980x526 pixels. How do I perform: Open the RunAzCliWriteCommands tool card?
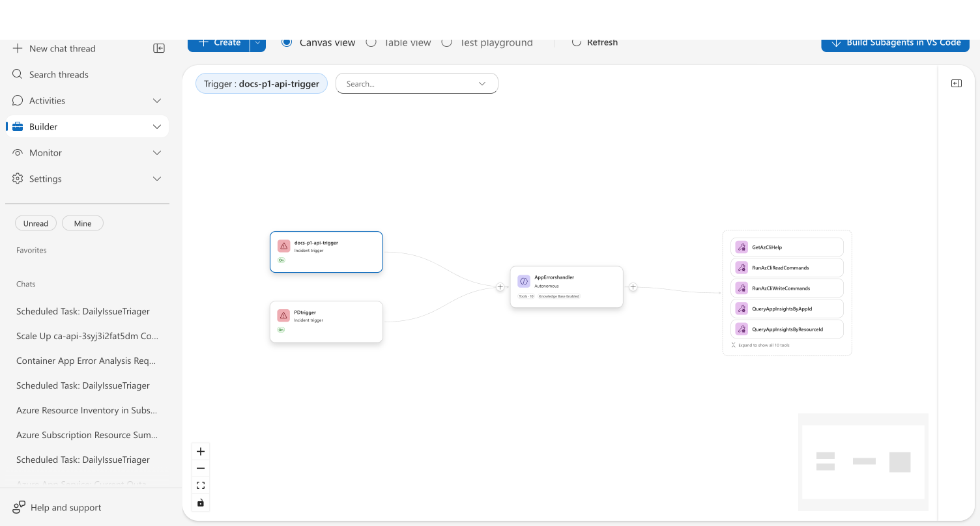(787, 288)
